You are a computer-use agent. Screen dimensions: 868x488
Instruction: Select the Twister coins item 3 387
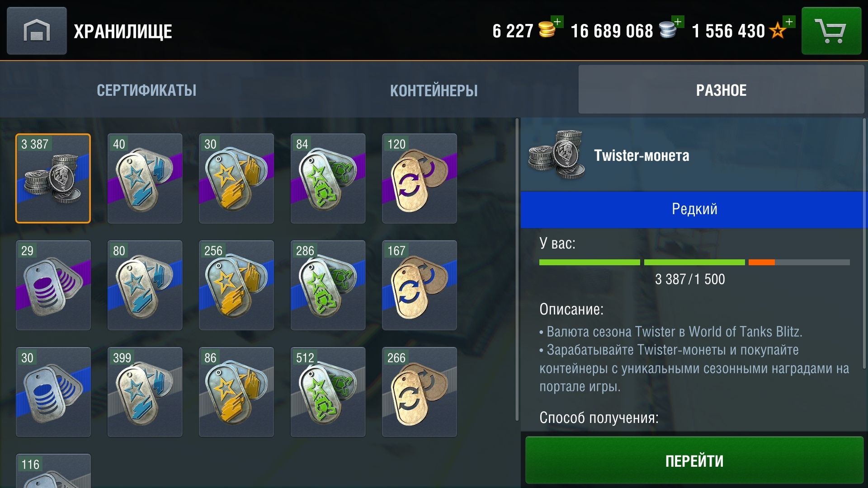click(53, 178)
